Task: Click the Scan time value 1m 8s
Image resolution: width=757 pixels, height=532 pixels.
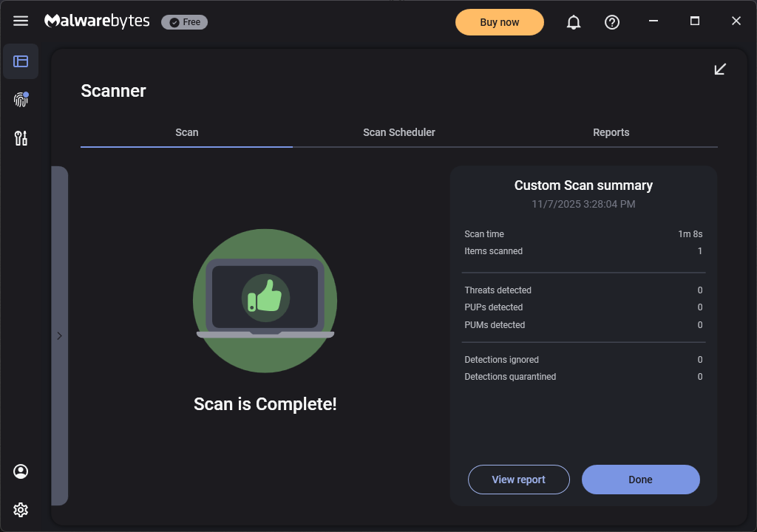Action: [x=690, y=234]
